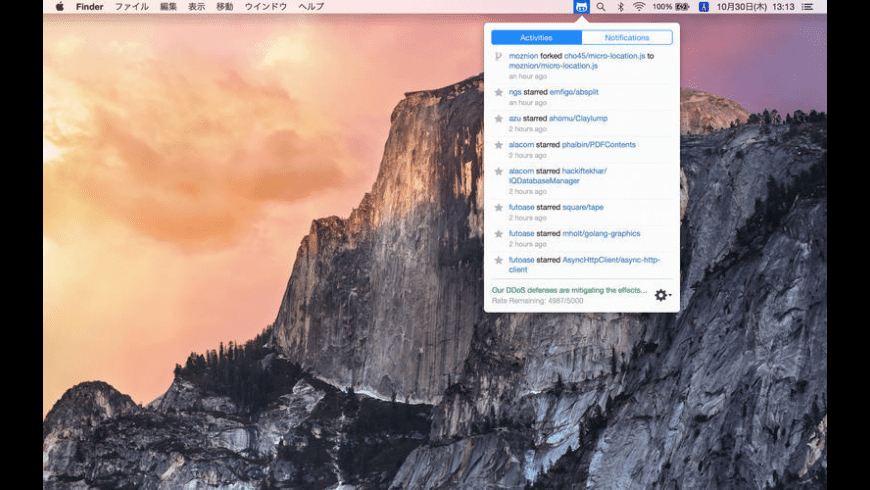Open mholt/golang-graphics repository link
This screenshot has width=870, height=490.
[x=601, y=234]
